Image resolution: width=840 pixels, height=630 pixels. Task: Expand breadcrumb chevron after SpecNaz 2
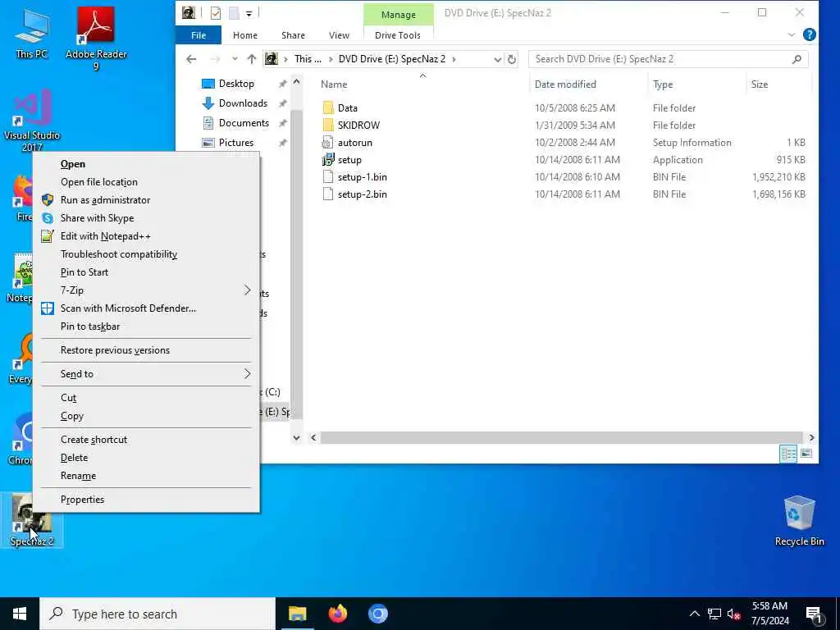click(454, 59)
